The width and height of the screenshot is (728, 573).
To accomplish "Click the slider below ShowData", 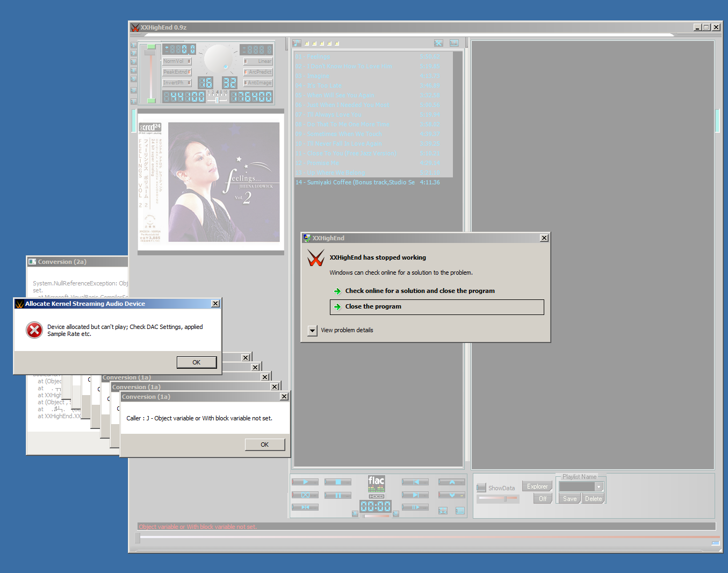I will (x=498, y=498).
